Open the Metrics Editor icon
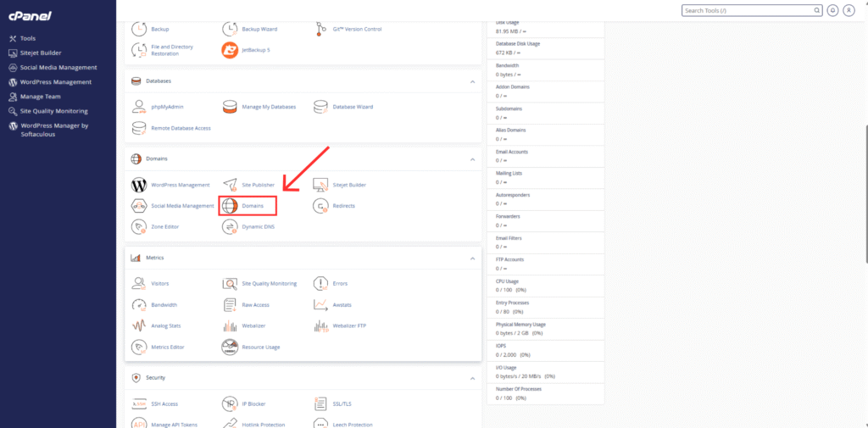 138,347
